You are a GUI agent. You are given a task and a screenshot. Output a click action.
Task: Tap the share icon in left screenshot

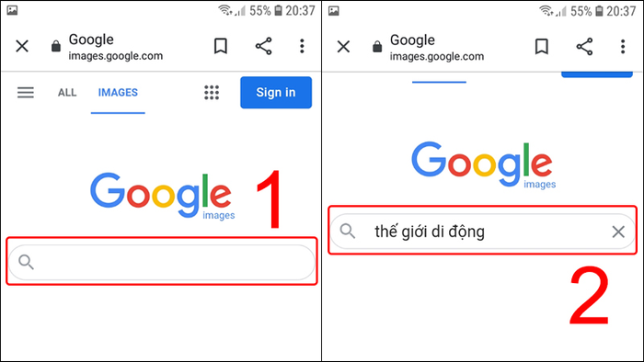pos(264,46)
